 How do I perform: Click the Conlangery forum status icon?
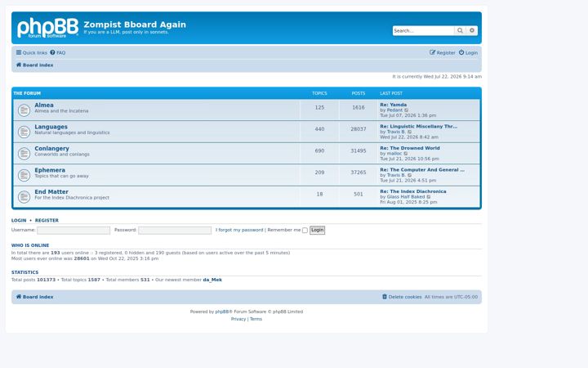24,154
